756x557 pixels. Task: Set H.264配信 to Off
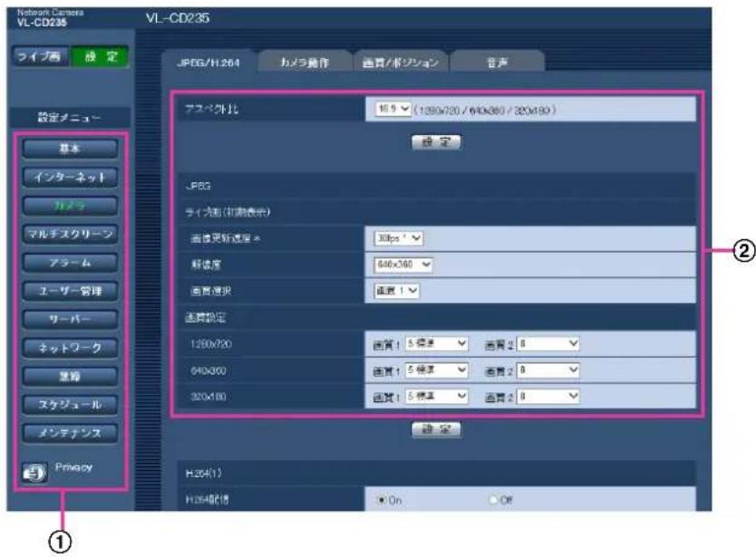point(493,500)
